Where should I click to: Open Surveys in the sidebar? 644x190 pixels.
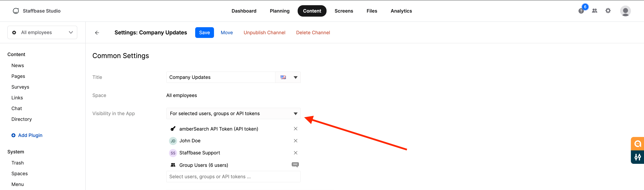(x=20, y=87)
